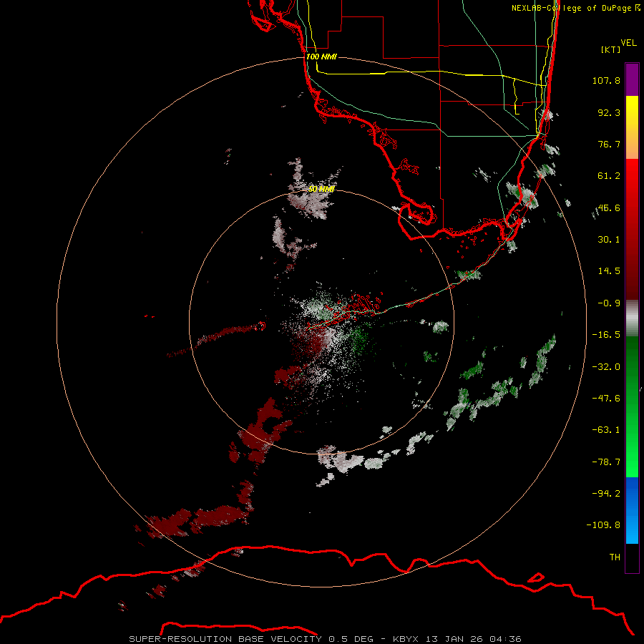Pick the bright green segment beside -78.7
The height and width of the screenshot is (644, 644).
point(632,461)
